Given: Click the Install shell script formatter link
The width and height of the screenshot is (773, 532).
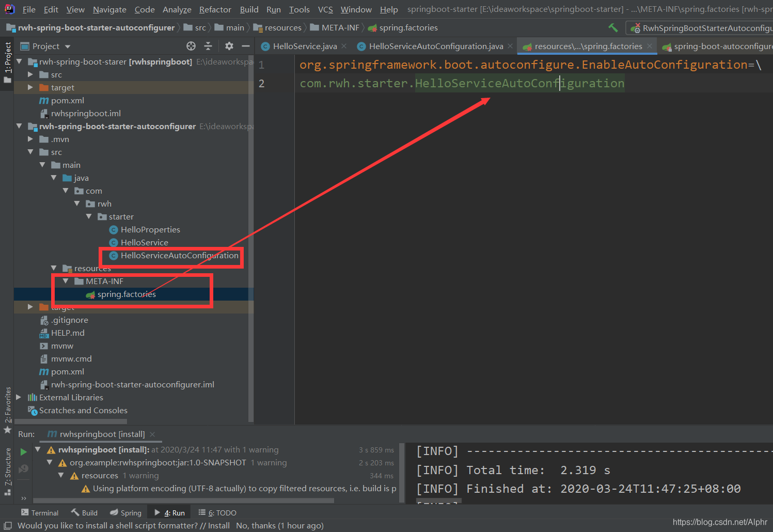Looking at the screenshot, I should pyautogui.click(x=219, y=525).
